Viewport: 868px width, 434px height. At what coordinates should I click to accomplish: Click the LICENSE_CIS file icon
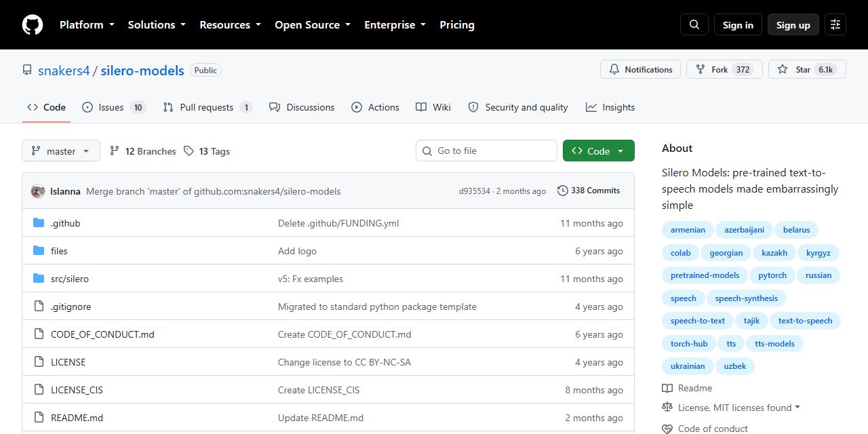pos(39,390)
